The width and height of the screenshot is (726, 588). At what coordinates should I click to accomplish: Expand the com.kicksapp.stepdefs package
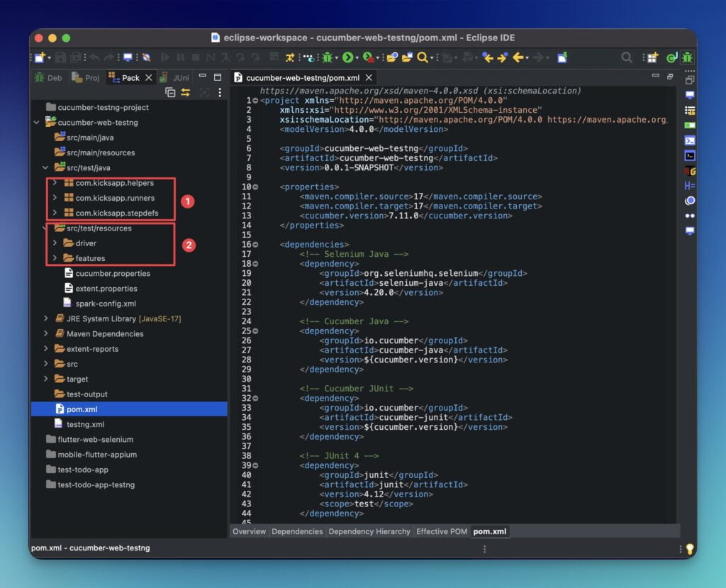pos(55,213)
